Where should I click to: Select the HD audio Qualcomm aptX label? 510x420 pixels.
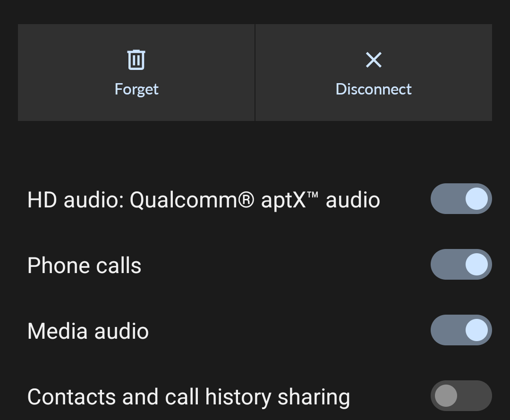(x=204, y=200)
